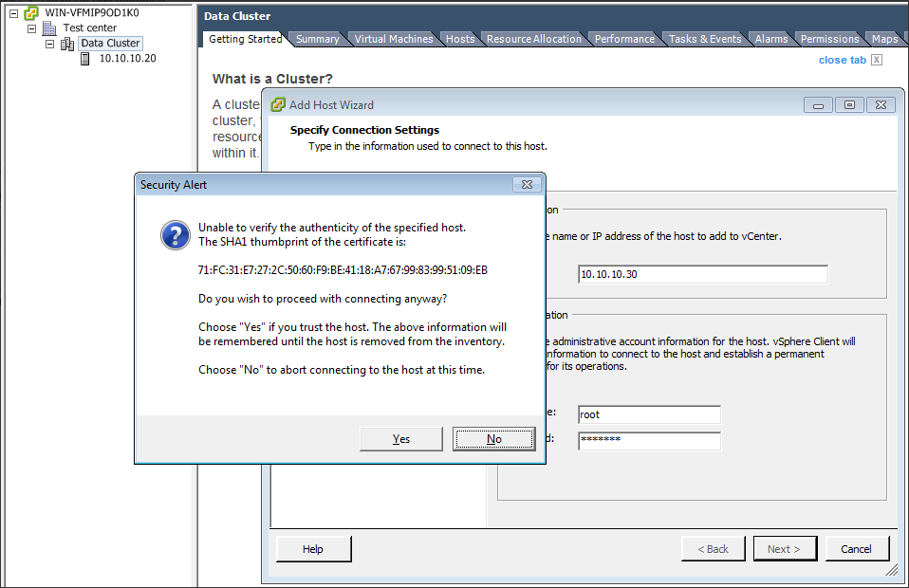Screen dimensions: 909x588
Task: Click the Data Cluster icon in tree
Action: coord(67,44)
